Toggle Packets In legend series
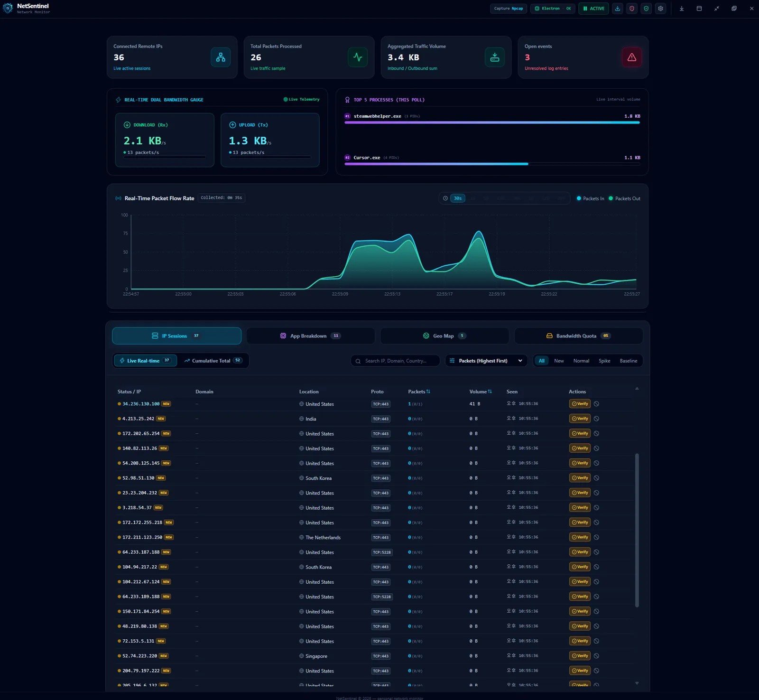This screenshot has width=759, height=700. pos(590,198)
